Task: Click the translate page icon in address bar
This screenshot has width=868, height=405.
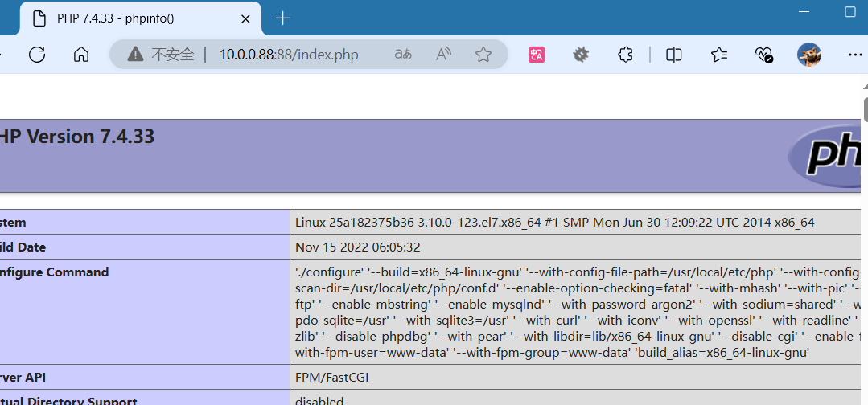Action: coord(403,55)
